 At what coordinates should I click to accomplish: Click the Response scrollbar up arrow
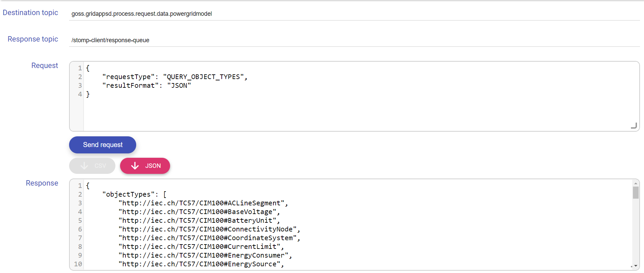(636, 183)
